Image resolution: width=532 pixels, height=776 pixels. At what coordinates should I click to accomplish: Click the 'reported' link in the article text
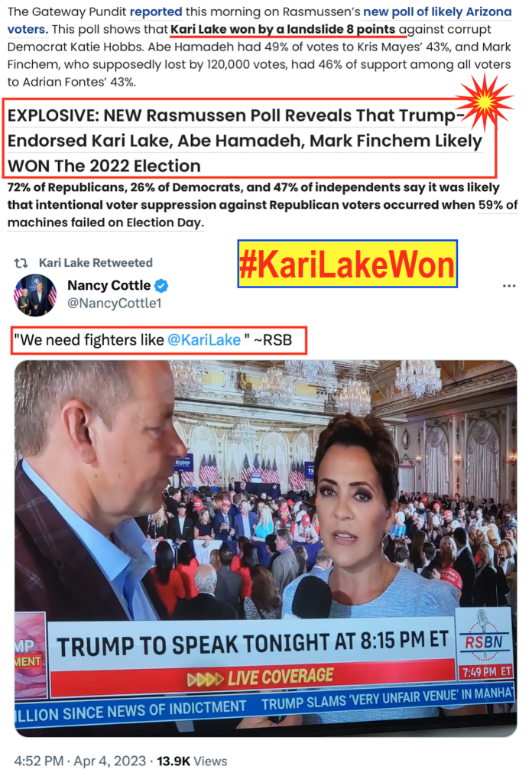point(156,11)
